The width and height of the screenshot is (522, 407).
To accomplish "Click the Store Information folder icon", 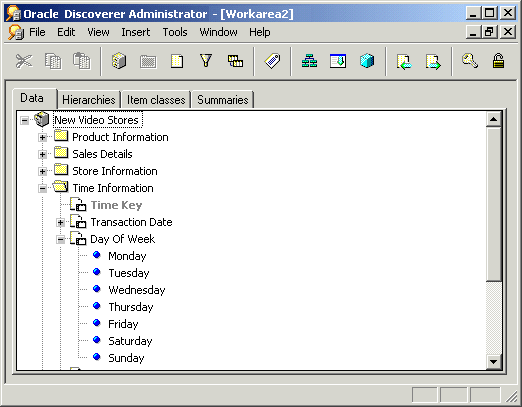I will (61, 170).
